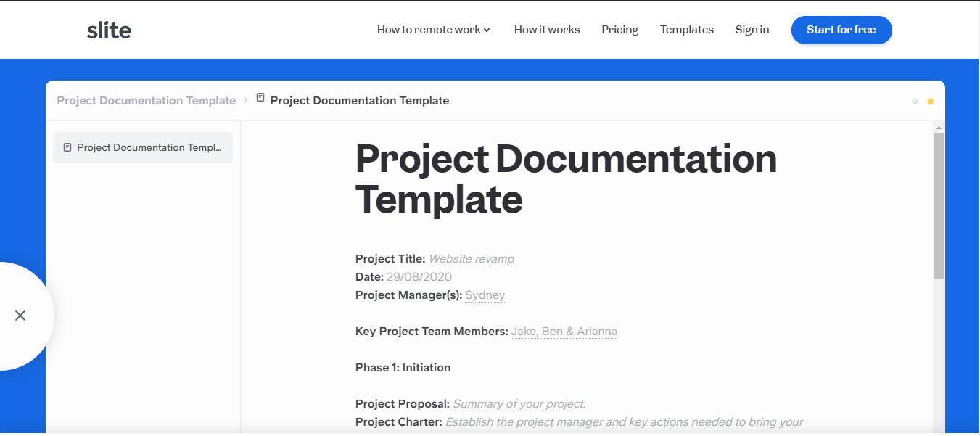Click Sydney project manager value
The height and width of the screenshot is (436, 980).
(x=485, y=295)
